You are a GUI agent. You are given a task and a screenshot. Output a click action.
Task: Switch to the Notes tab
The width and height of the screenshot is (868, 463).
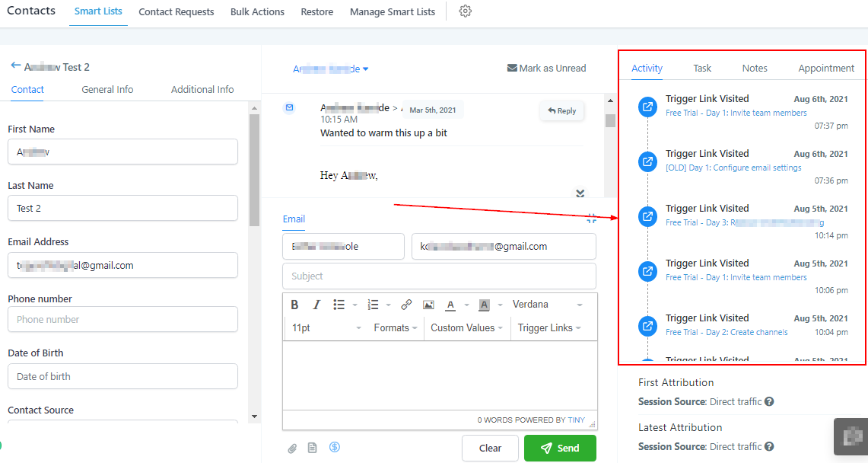click(755, 68)
